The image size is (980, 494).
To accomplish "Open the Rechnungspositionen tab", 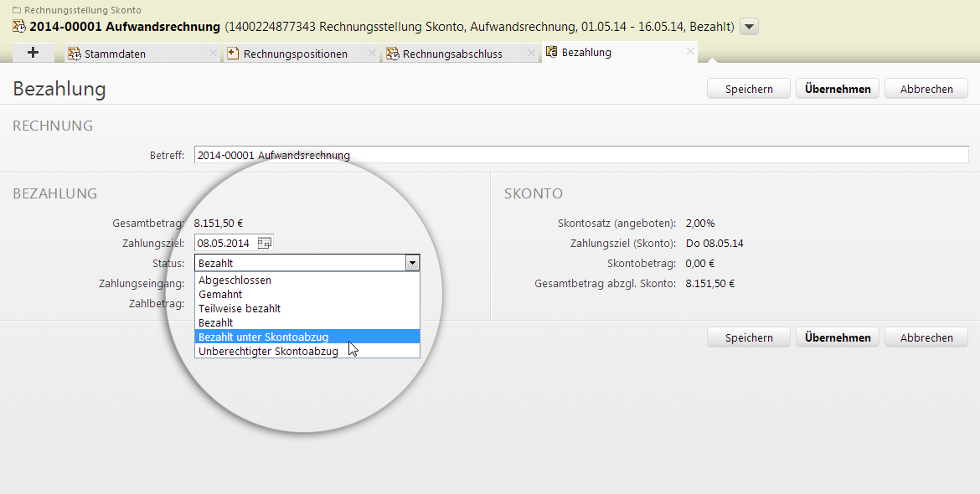I will point(295,54).
